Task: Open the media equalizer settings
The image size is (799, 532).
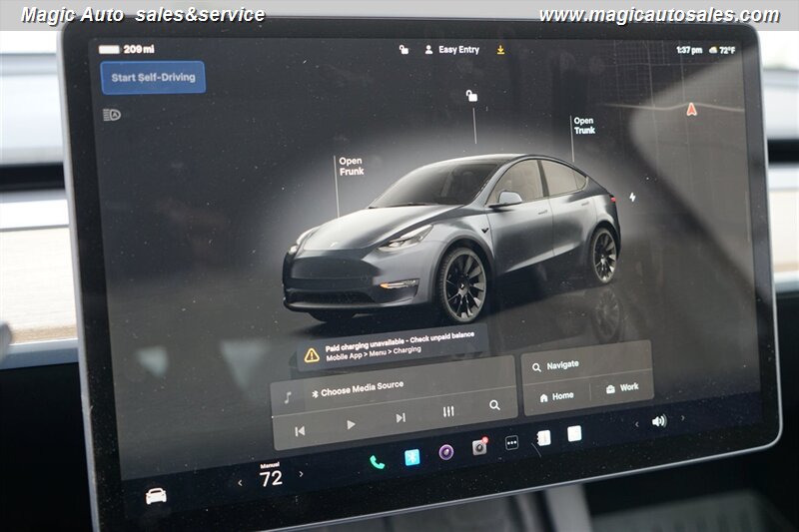Action: [x=449, y=411]
